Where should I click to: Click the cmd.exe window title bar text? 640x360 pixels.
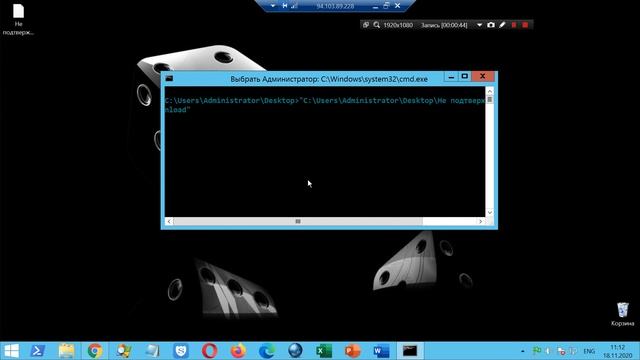[x=329, y=79]
